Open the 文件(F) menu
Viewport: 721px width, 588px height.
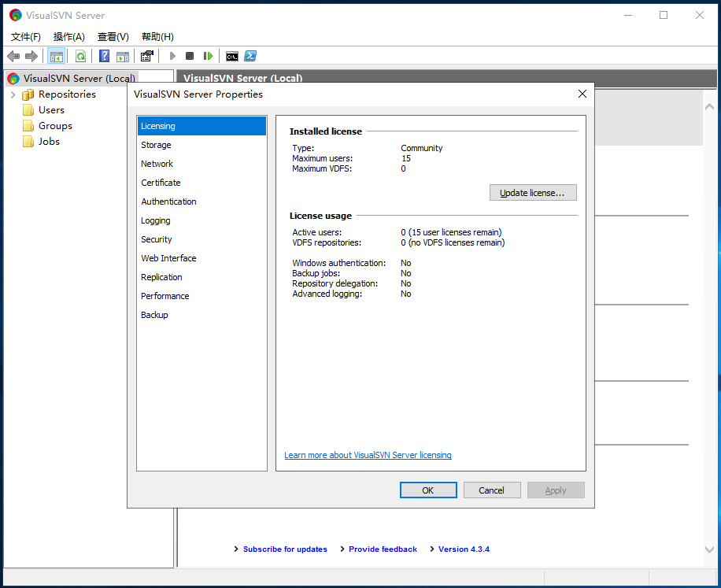26,37
